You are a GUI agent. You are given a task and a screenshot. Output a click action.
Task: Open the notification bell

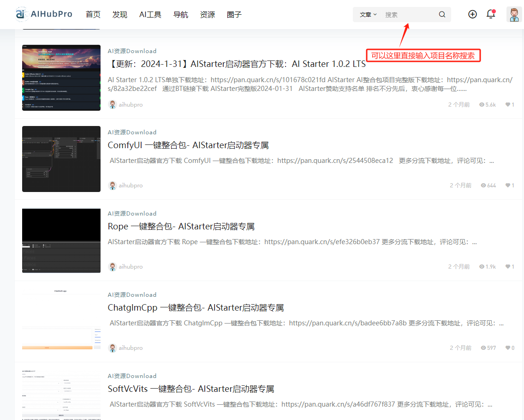[491, 14]
